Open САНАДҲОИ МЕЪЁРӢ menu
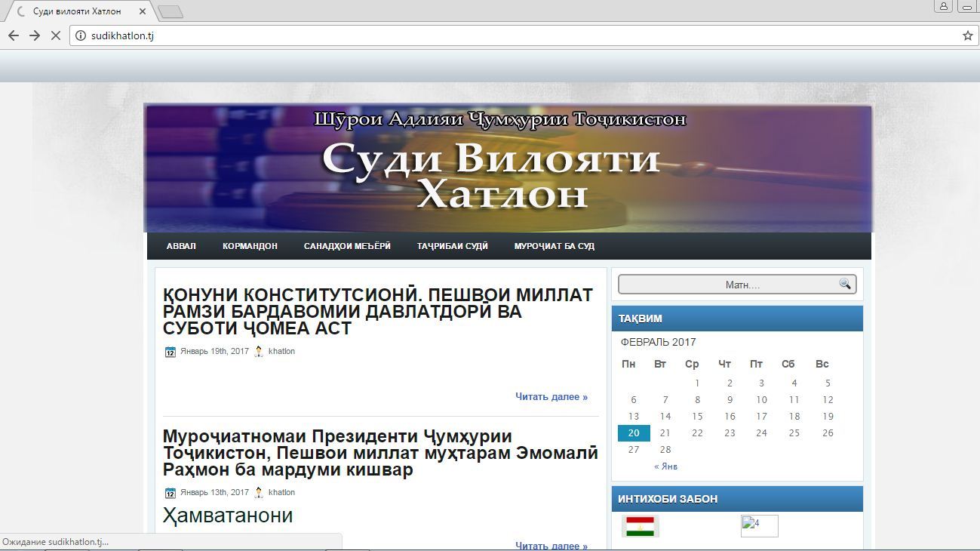 [347, 246]
